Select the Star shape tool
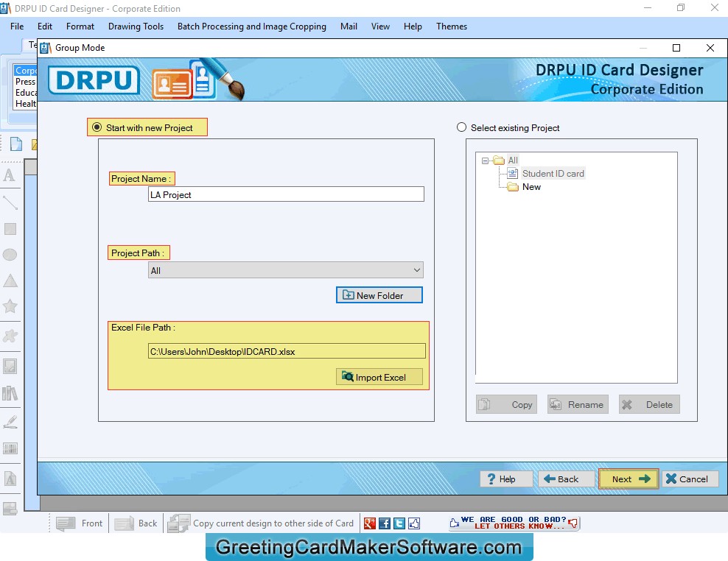This screenshot has height=561, width=728. click(x=10, y=306)
